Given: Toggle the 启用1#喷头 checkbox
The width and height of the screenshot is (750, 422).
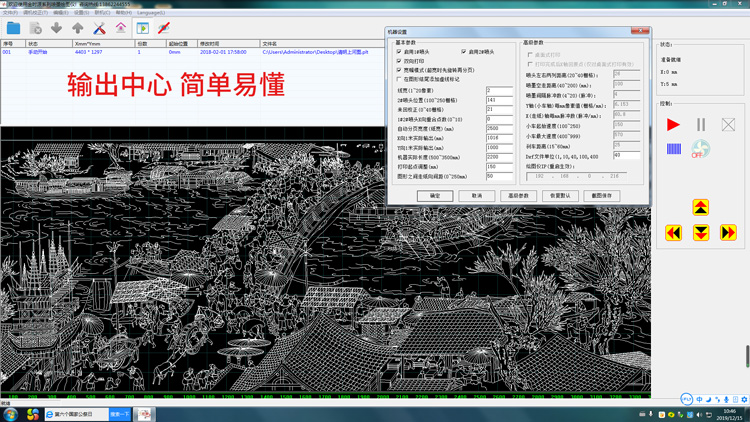Looking at the screenshot, I should point(400,52).
